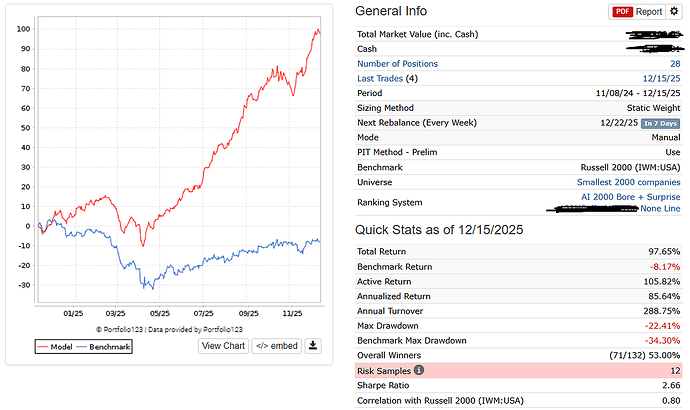
Task: Click the 07/25 marker on chart axis
Action: [203, 314]
